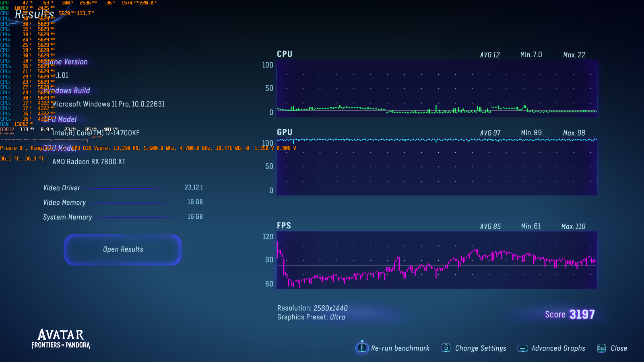Click the GPU graph title
The height and width of the screenshot is (362, 644).
[x=285, y=132]
